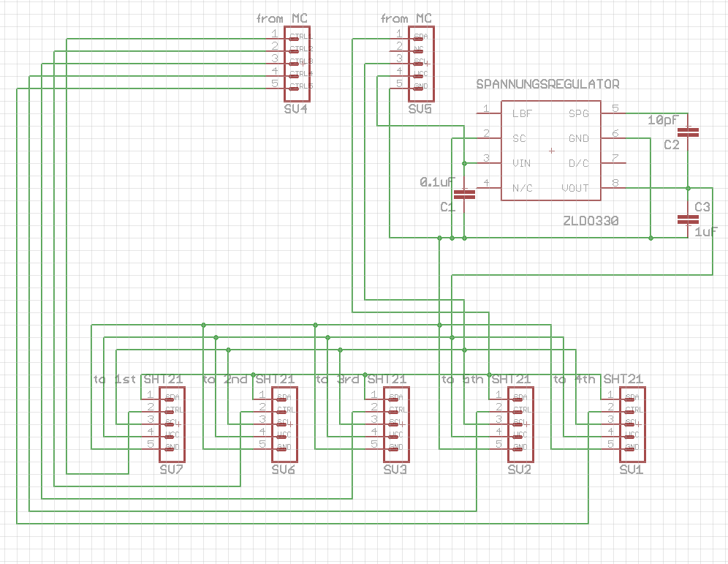
Task: Select the C3 name label
Action: (x=702, y=207)
